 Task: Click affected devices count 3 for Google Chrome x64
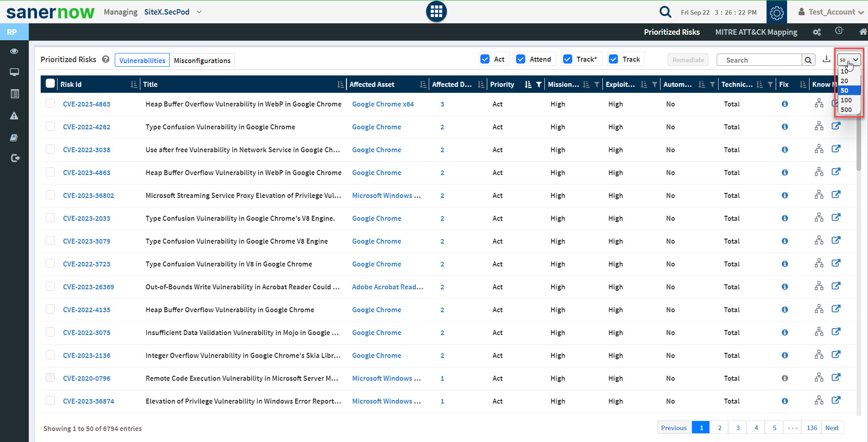click(x=442, y=104)
